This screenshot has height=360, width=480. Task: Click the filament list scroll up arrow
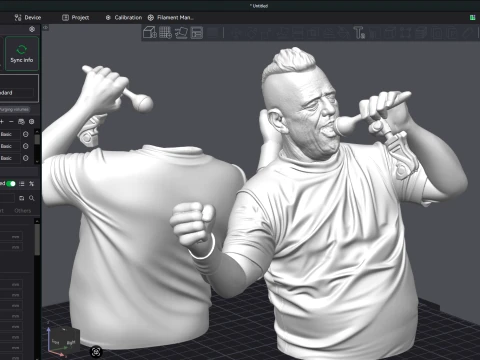click(x=37, y=131)
